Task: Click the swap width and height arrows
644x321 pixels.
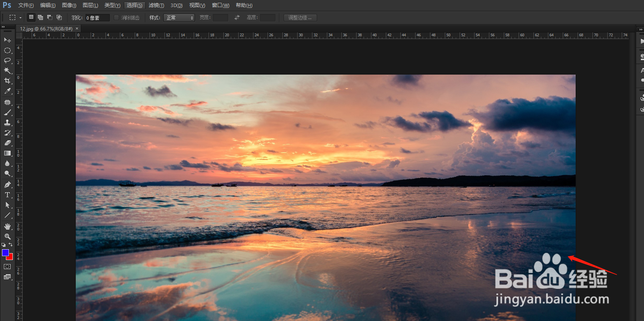Action: [x=237, y=18]
